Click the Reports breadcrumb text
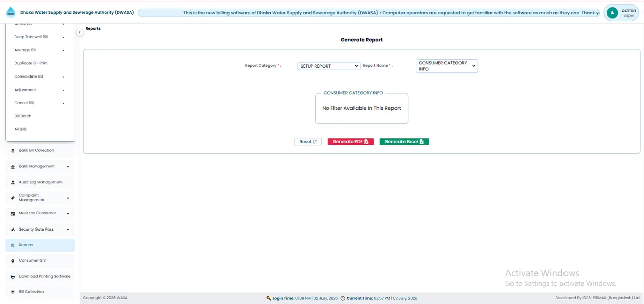This screenshot has height=304, width=644. [x=93, y=29]
